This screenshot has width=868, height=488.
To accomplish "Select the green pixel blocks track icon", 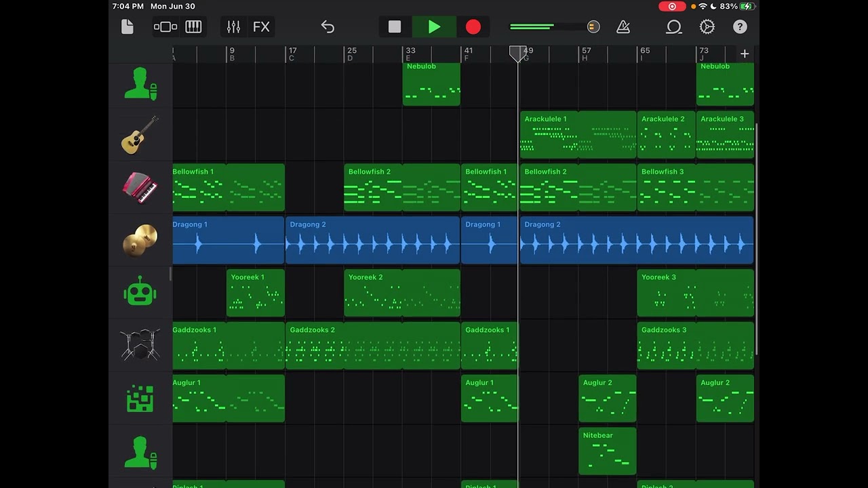I will pyautogui.click(x=140, y=399).
